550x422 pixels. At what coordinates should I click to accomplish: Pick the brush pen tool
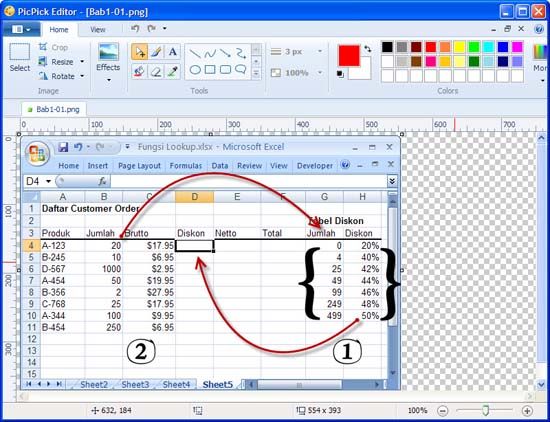(156, 52)
